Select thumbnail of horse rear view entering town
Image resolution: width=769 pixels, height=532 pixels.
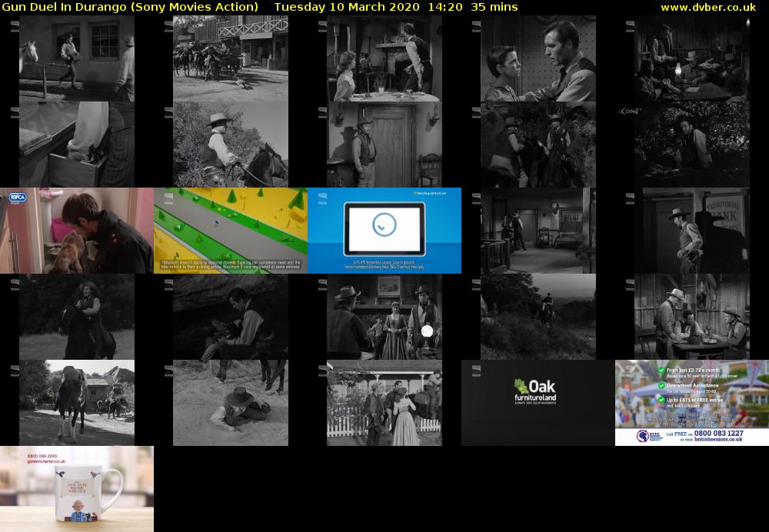(x=76, y=403)
